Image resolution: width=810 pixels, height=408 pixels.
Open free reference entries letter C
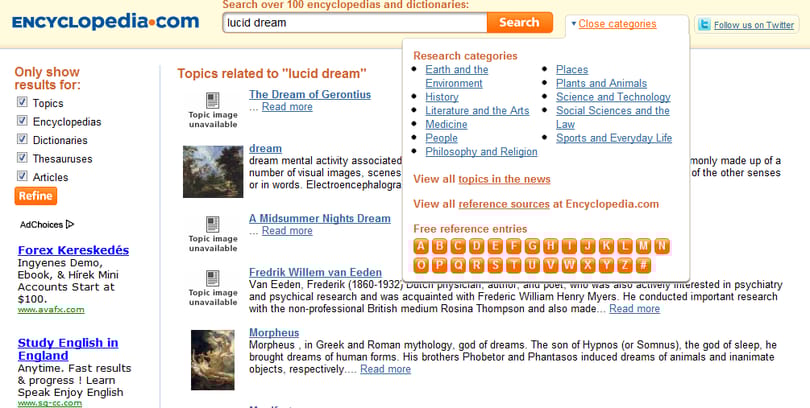pyautogui.click(x=458, y=246)
